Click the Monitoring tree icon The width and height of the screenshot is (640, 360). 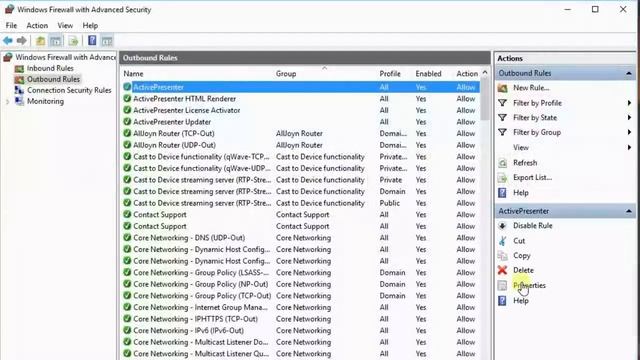(19, 101)
